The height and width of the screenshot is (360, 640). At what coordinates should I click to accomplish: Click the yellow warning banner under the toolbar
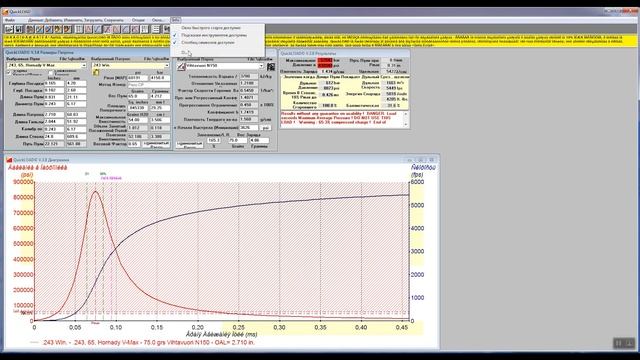(320, 40)
